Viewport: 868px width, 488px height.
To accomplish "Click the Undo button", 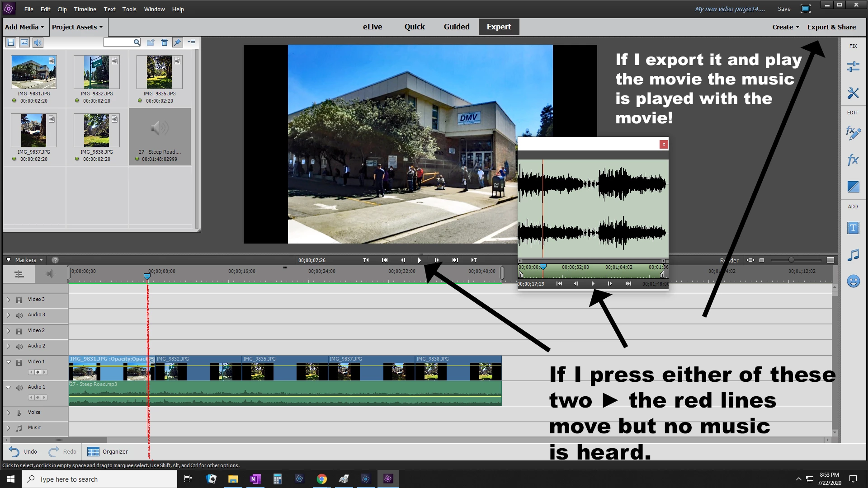I will tap(23, 451).
